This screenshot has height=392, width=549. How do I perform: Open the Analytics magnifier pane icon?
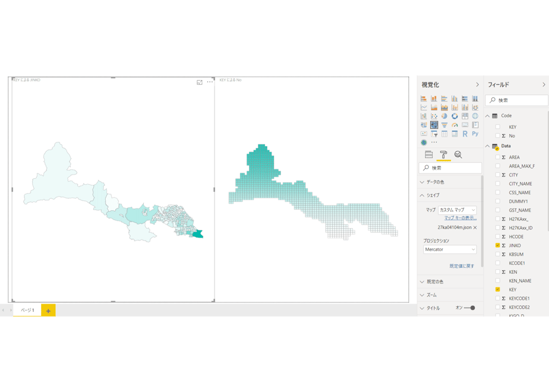tap(458, 154)
